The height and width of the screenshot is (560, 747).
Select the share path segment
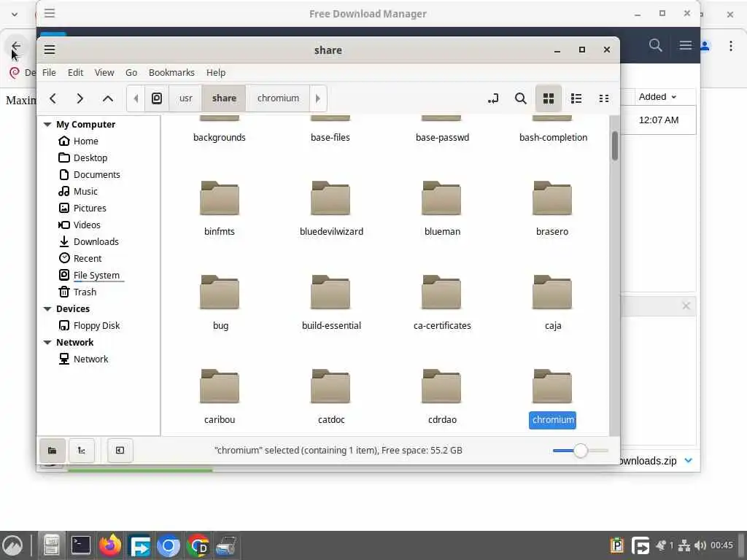click(224, 98)
